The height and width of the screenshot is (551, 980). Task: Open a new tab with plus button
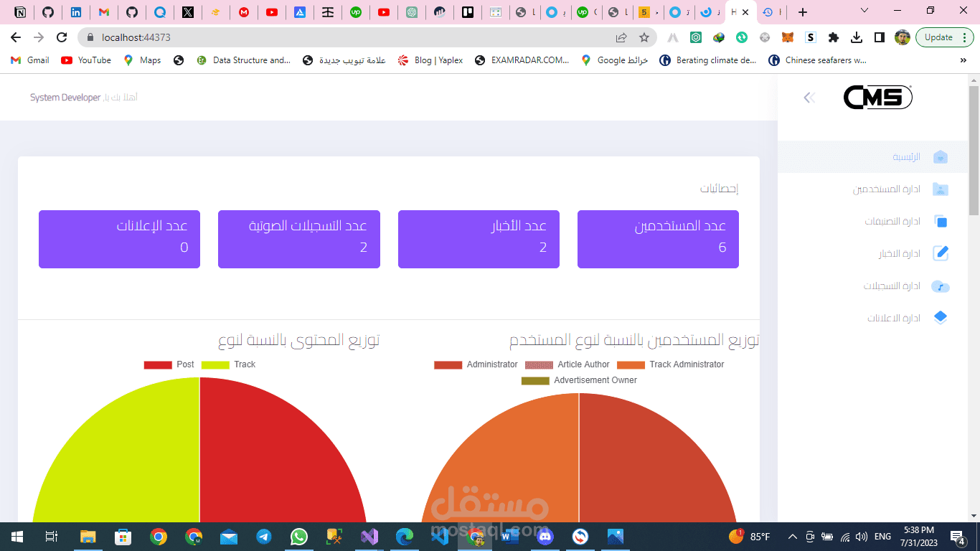[803, 12]
